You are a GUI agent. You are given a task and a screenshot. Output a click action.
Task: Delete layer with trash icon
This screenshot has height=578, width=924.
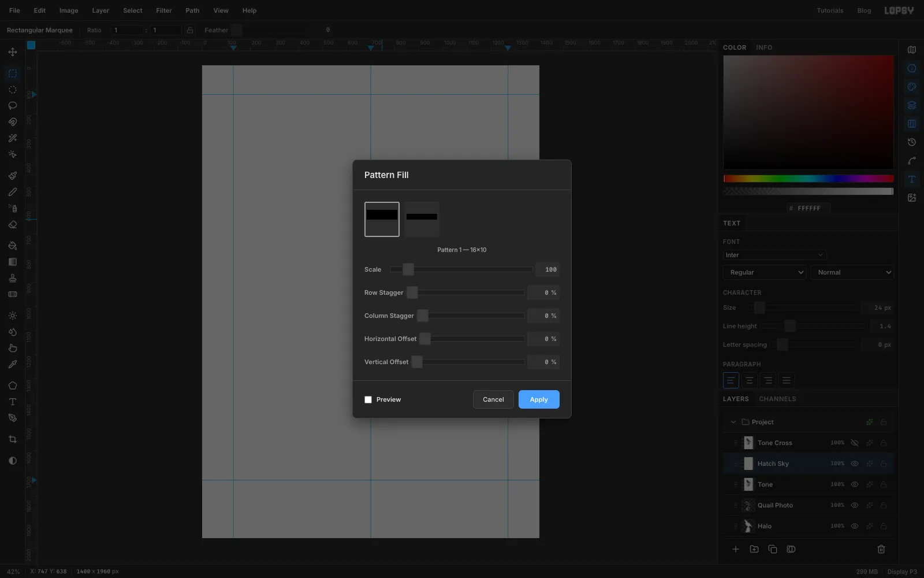click(x=881, y=549)
